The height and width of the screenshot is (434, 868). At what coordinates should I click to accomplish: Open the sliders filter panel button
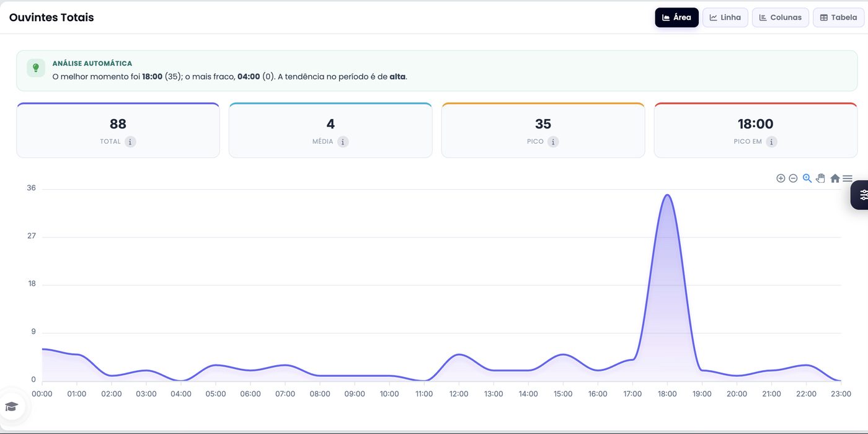861,195
